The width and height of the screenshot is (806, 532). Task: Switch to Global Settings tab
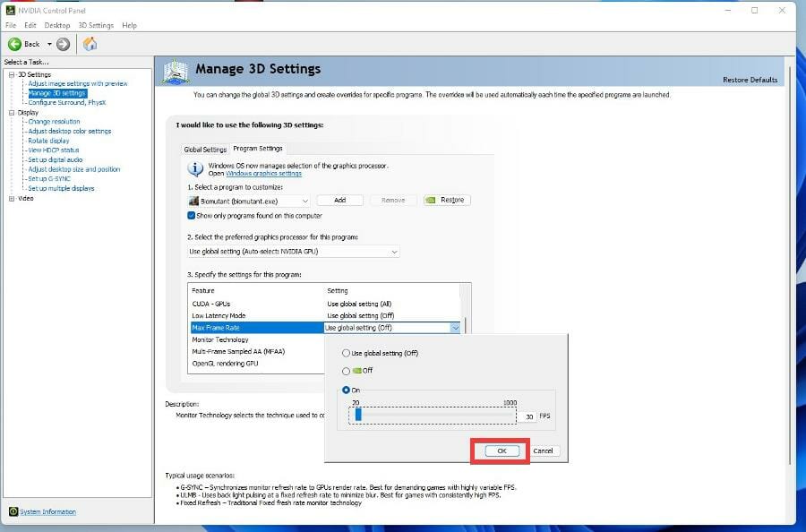pyautogui.click(x=205, y=149)
